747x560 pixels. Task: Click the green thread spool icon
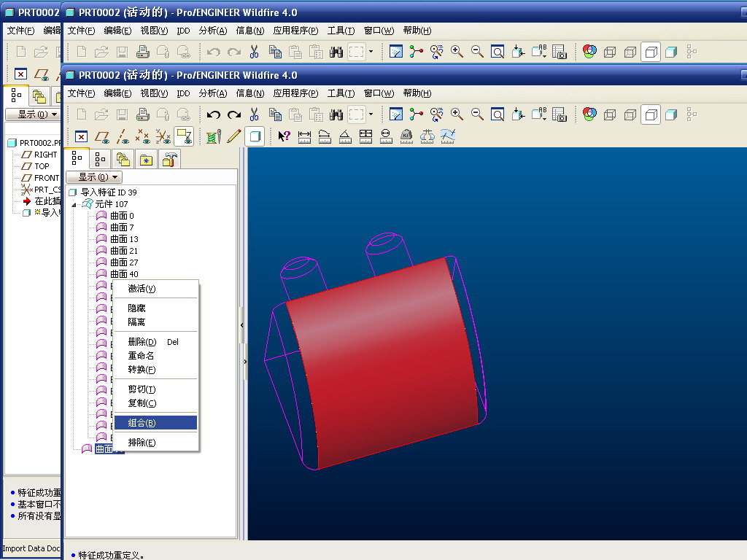pos(214,137)
